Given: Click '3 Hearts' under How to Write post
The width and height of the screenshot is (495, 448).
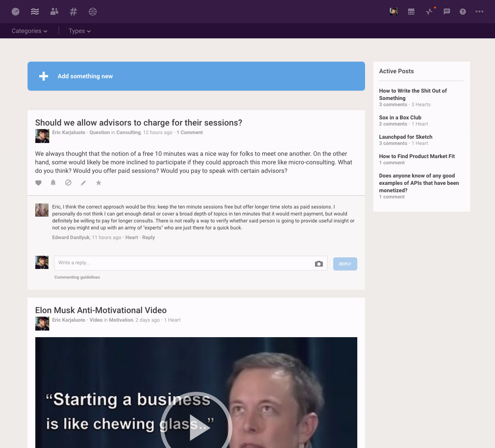Looking at the screenshot, I should pos(421,105).
